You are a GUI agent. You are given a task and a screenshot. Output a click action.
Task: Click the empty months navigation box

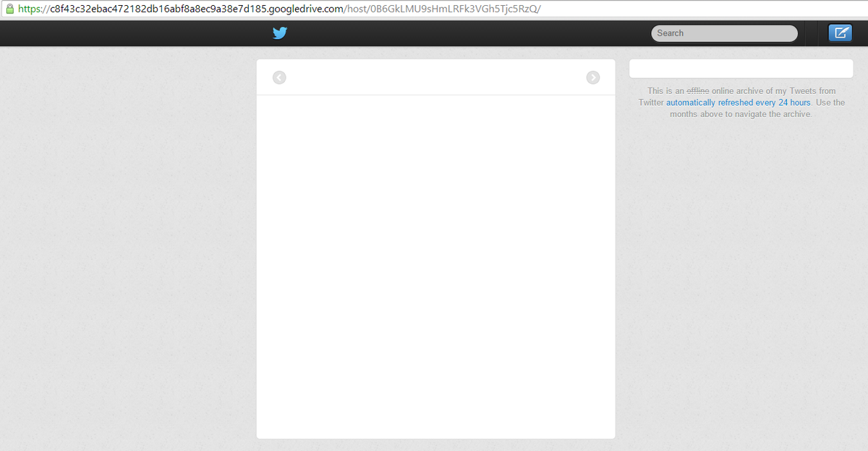(741, 69)
